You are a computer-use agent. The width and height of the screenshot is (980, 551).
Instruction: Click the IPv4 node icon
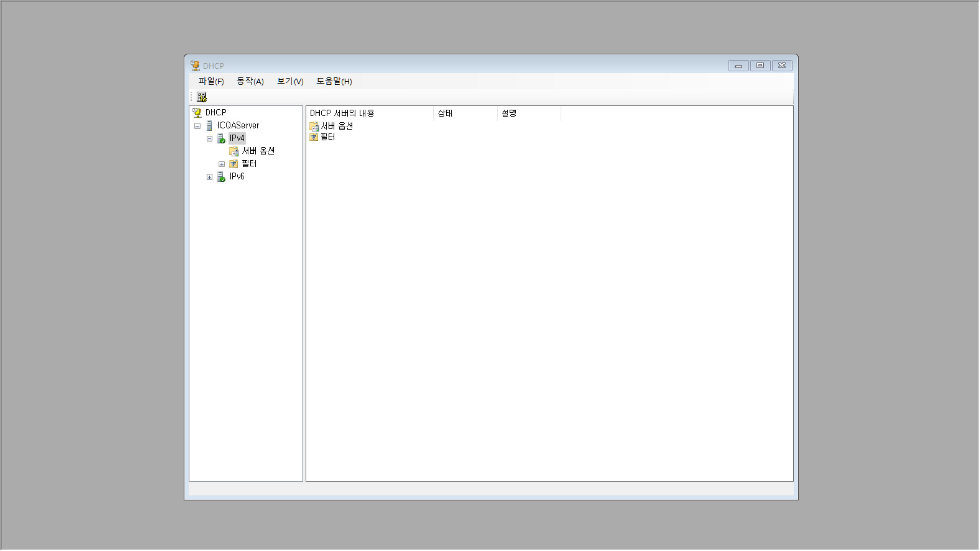[x=222, y=138]
